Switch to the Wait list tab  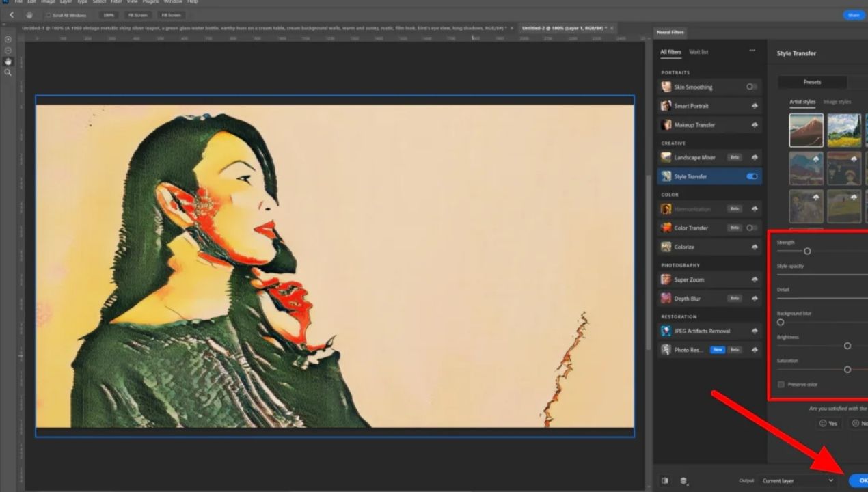tap(699, 52)
